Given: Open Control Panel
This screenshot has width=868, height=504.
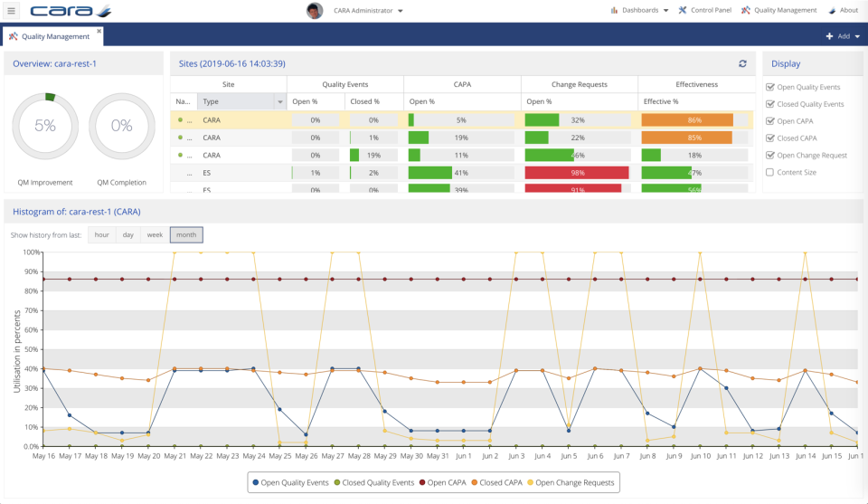Looking at the screenshot, I should tap(711, 10).
